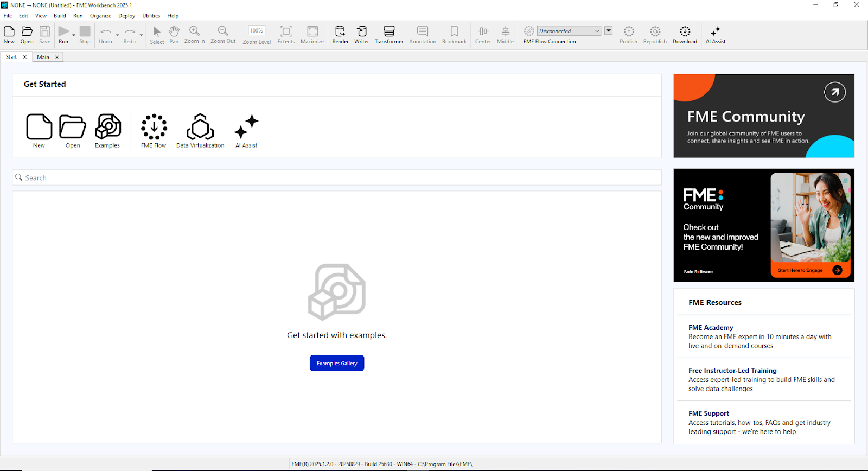Click the Search input field
868x471 pixels.
tap(336, 177)
